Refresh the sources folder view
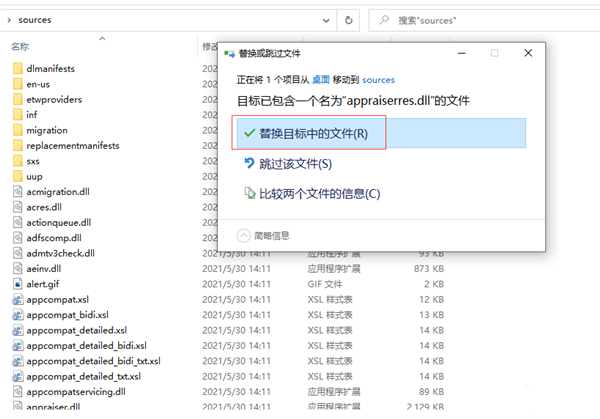 point(348,19)
